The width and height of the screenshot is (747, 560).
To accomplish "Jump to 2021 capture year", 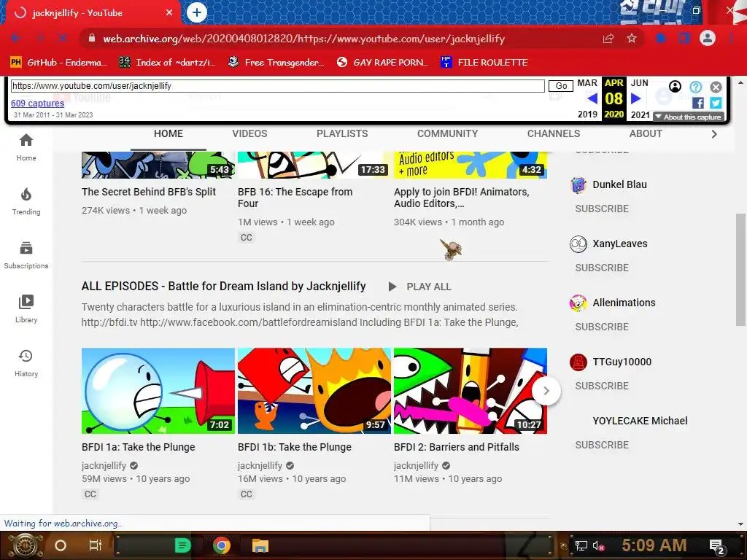I will 640,114.
